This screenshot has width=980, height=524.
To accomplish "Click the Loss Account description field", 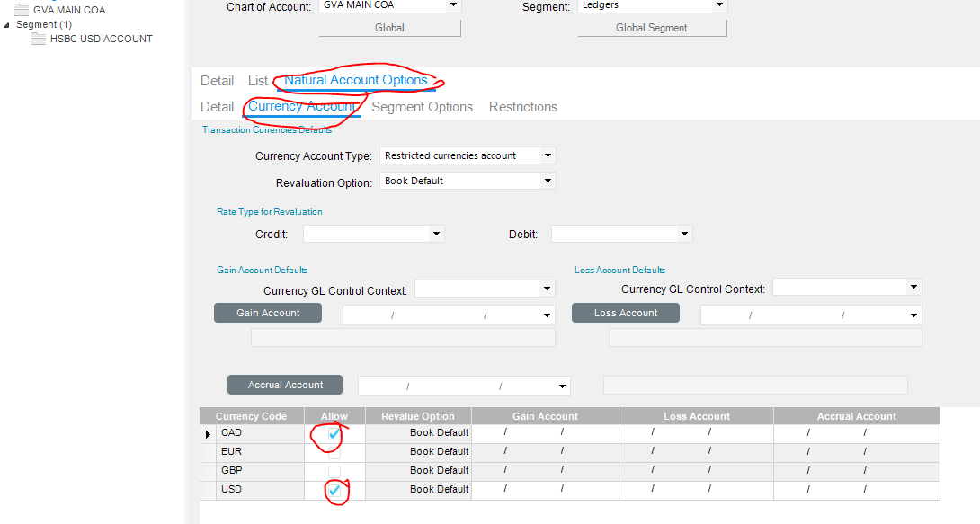I will (x=765, y=337).
